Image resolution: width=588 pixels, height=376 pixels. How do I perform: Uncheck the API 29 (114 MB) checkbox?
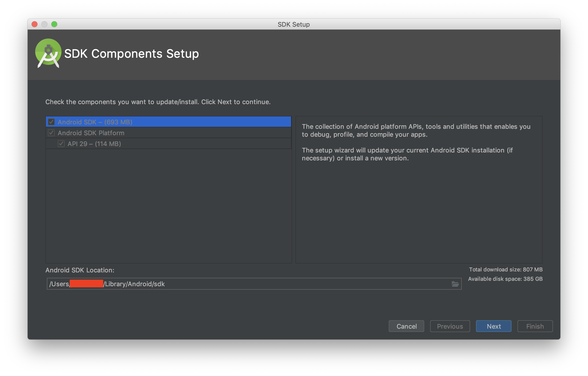tap(61, 144)
